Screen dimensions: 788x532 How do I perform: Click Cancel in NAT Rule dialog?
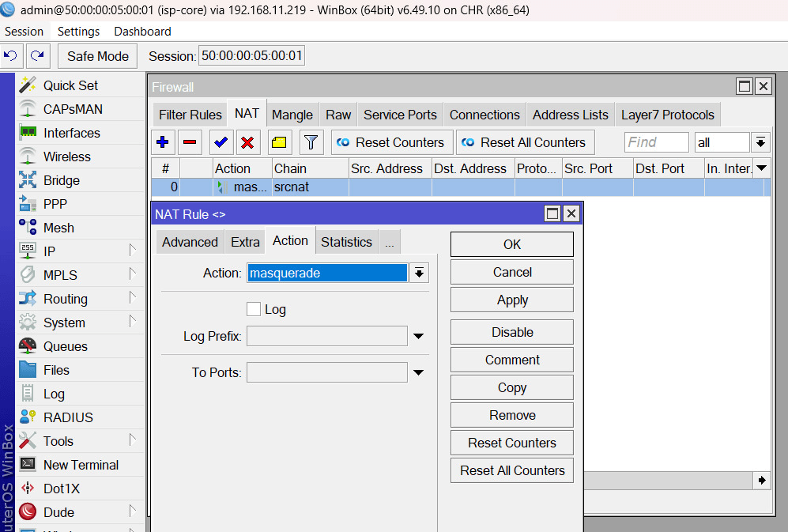pyautogui.click(x=512, y=272)
